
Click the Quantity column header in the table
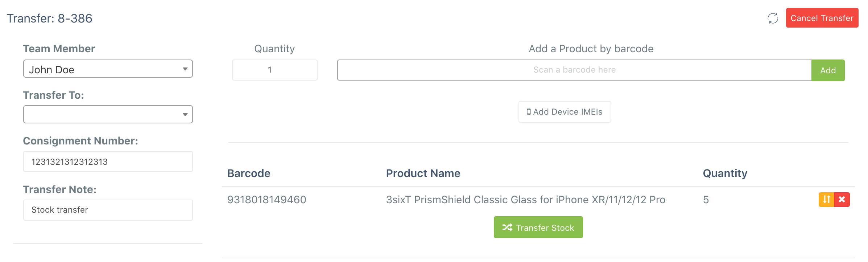[725, 173]
